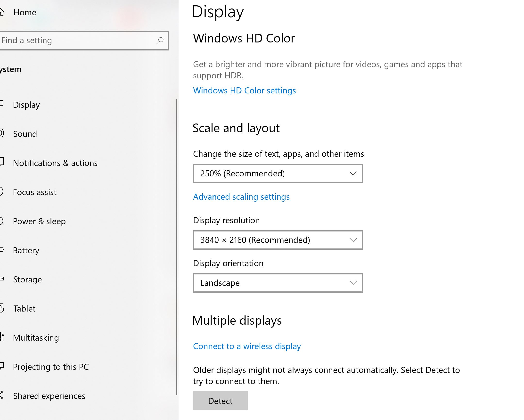This screenshot has width=524, height=420.
Task: Expand the 3840 × 2160 resolution dropdown
Action: [x=278, y=240]
